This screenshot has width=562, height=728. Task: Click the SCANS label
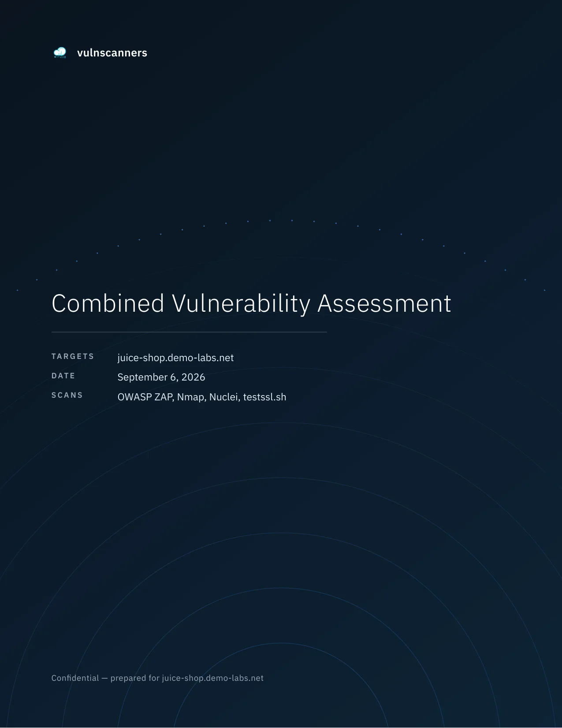pyautogui.click(x=67, y=395)
